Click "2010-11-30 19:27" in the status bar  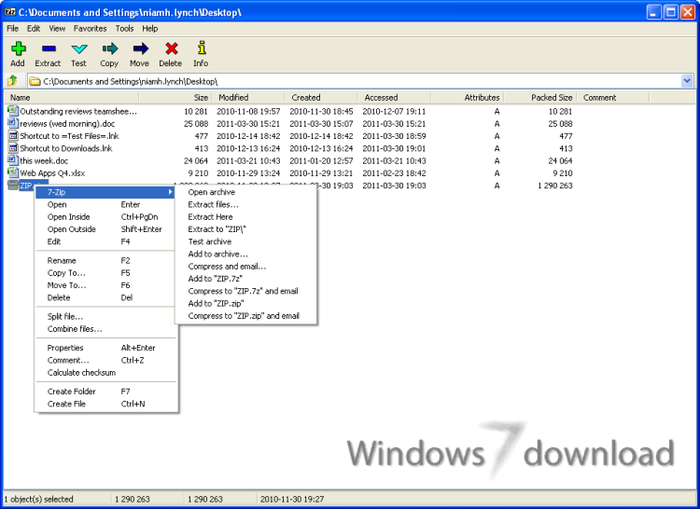pyautogui.click(x=292, y=499)
